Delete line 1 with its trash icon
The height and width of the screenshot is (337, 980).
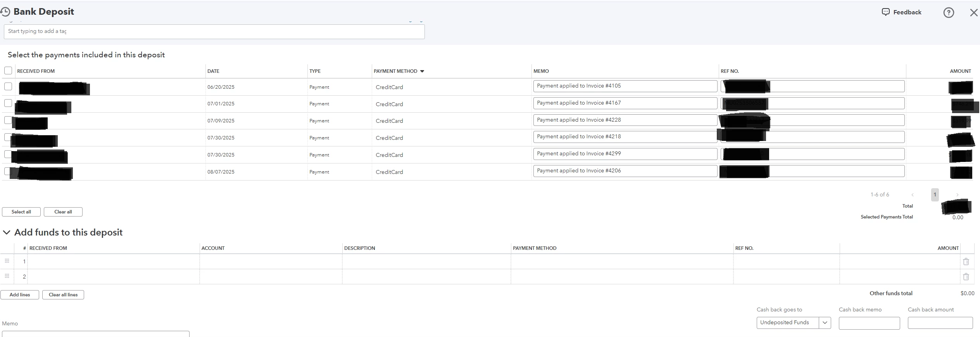966,261
